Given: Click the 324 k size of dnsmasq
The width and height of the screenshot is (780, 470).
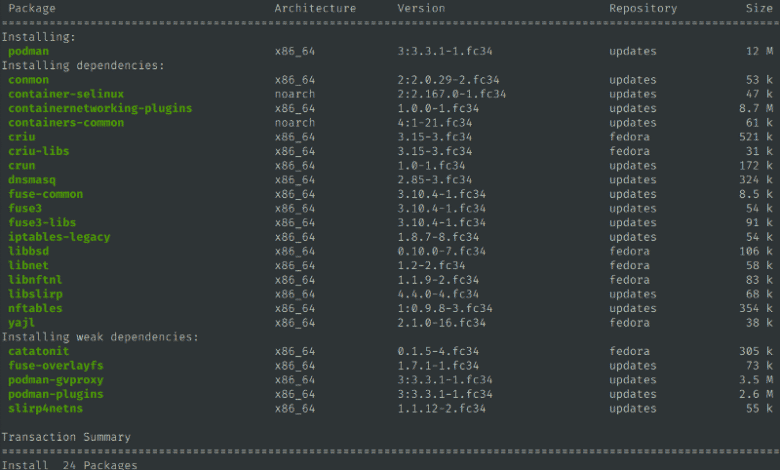Looking at the screenshot, I should point(756,180).
